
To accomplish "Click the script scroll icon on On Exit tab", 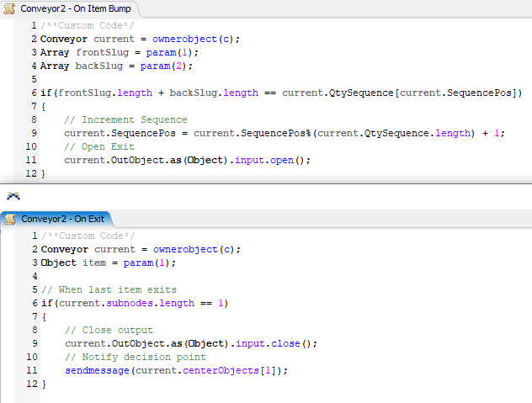I will 10,219.
